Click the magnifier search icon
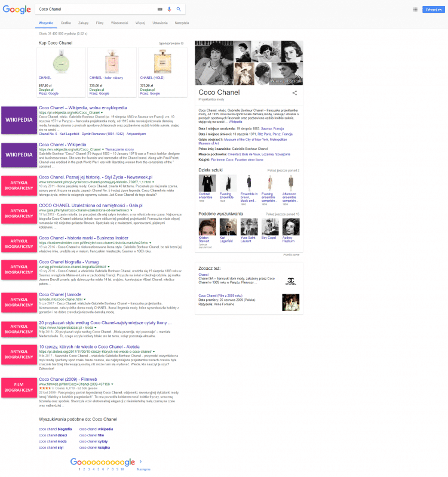The width and height of the screenshot is (448, 477). point(179,9)
